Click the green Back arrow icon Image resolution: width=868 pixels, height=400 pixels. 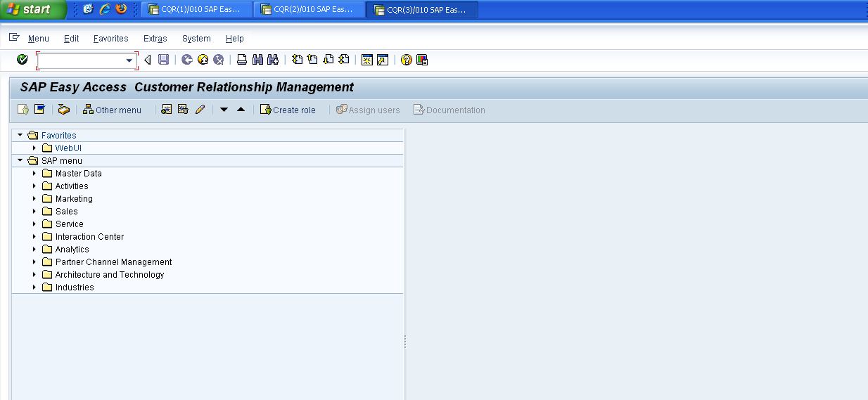tap(186, 60)
